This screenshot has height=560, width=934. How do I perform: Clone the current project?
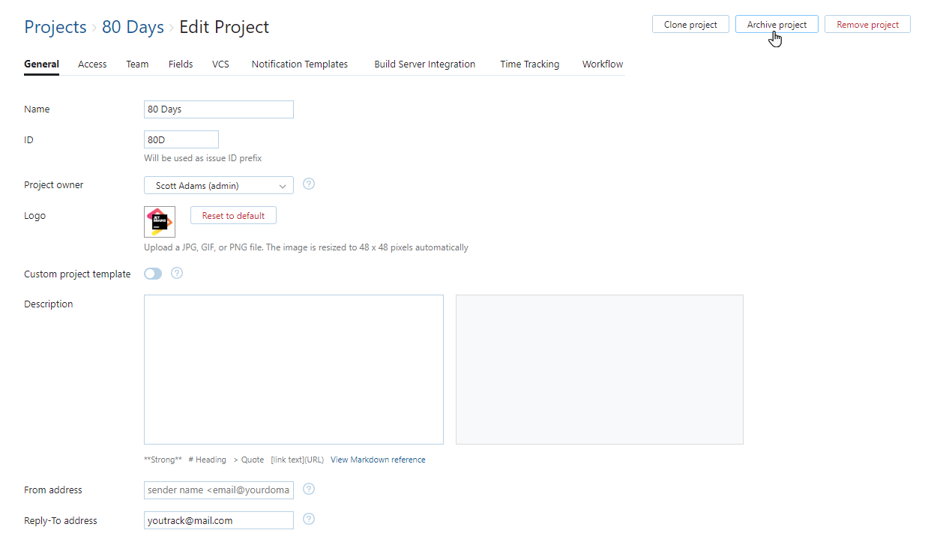[690, 23]
